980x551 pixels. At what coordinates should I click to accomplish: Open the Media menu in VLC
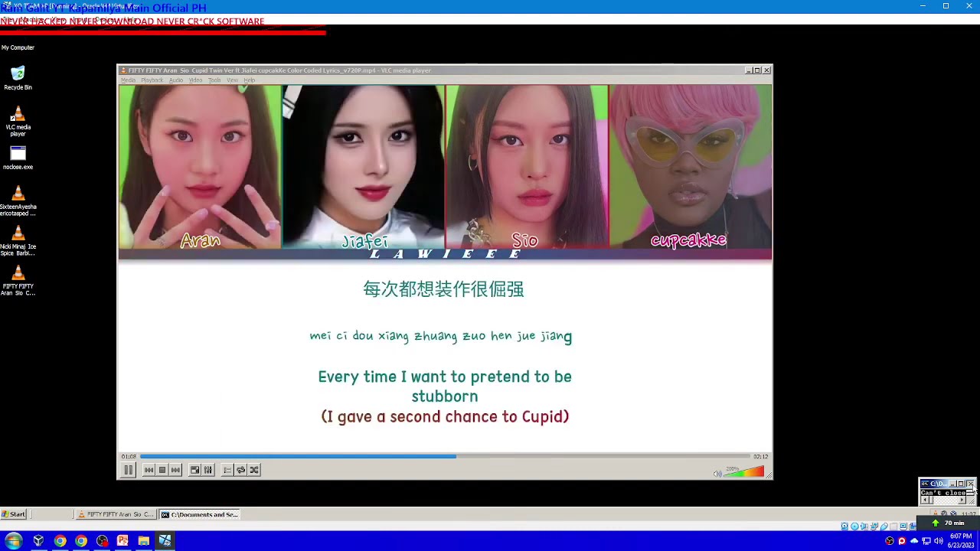coord(128,80)
